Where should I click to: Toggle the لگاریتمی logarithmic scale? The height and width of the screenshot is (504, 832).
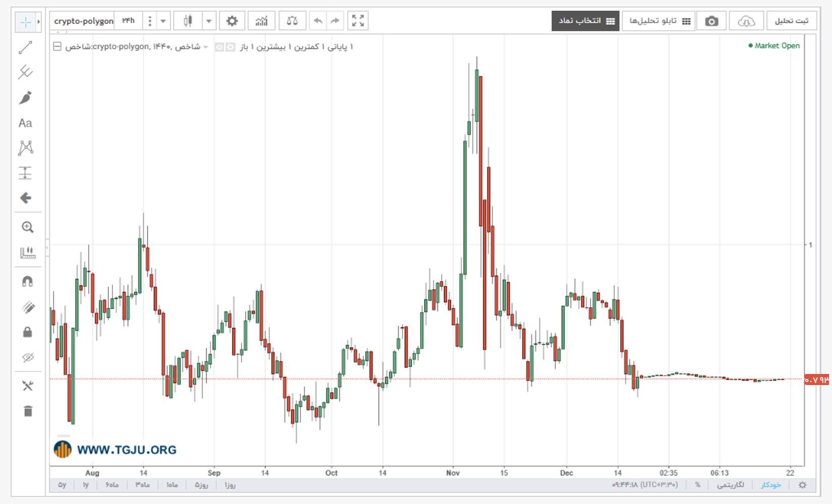[x=730, y=485]
